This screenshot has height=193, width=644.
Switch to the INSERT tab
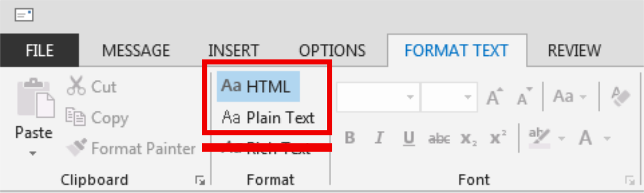tap(234, 51)
